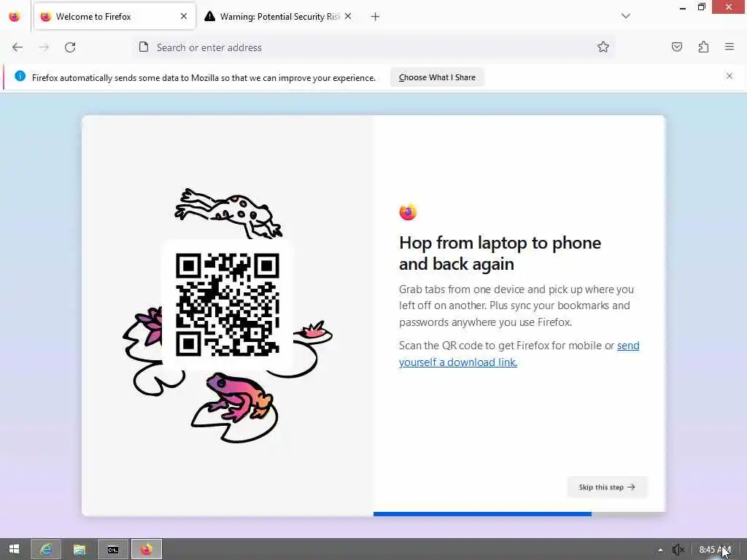
Task: Open a new tab with the plus button
Action: 376,17
